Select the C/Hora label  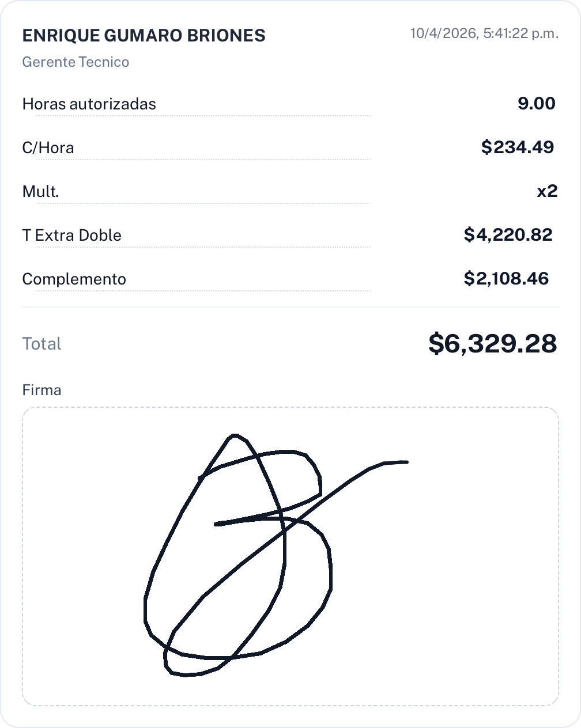tap(48, 148)
